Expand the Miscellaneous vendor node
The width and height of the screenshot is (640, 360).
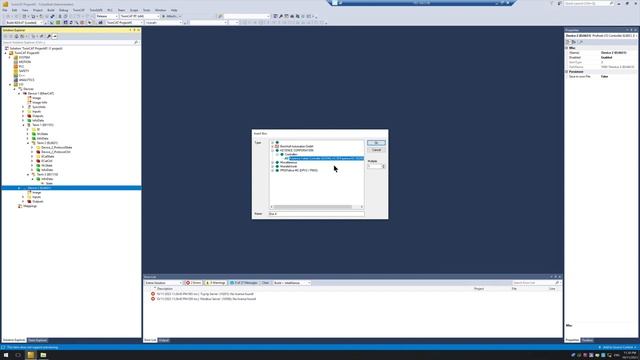pyautogui.click(x=272, y=162)
